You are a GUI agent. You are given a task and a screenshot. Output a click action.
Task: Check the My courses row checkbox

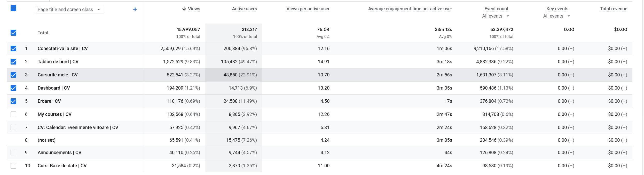pyautogui.click(x=13, y=114)
